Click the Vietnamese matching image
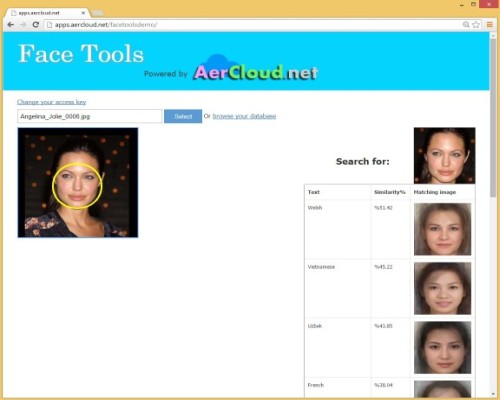Image resolution: width=500 pixels, height=400 pixels. (443, 288)
